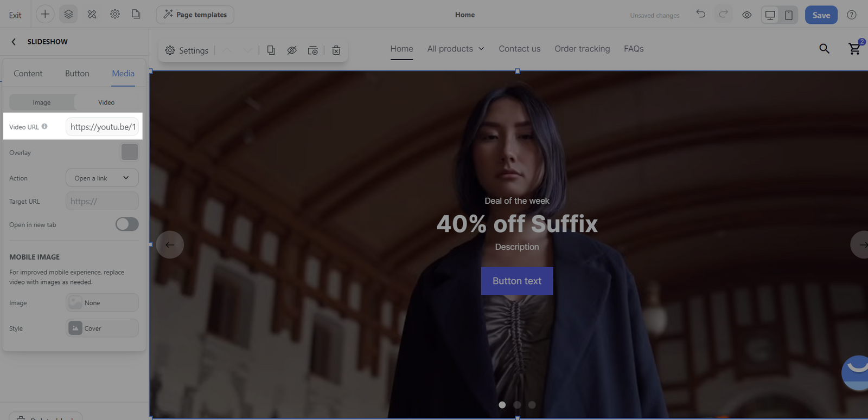The height and width of the screenshot is (420, 868).
Task: Click the search magnifier icon
Action: coord(824,49)
